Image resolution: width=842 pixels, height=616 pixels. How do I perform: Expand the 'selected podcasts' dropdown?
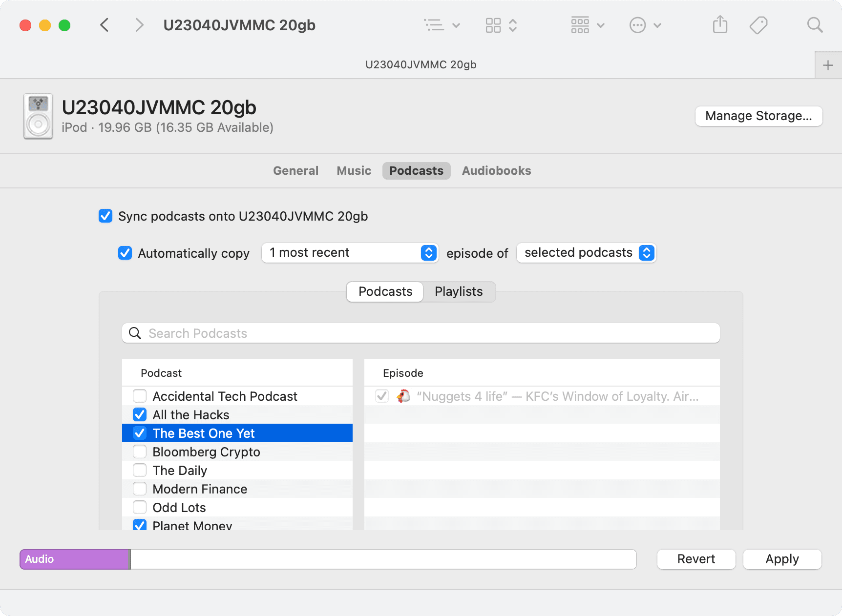(x=586, y=253)
